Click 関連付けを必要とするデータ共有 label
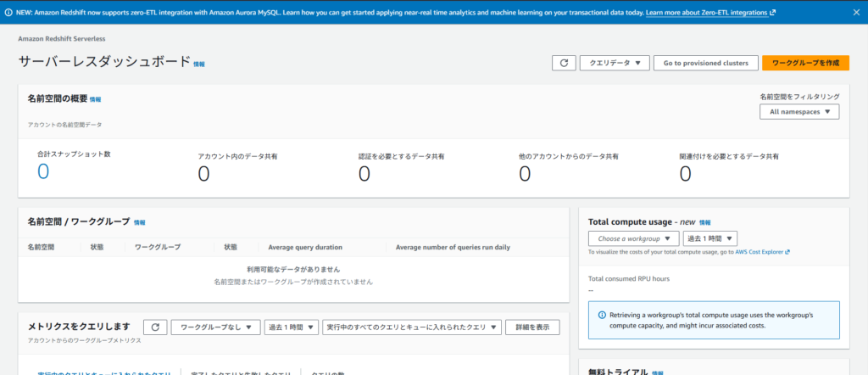The height and width of the screenshot is (375, 868). 729,157
